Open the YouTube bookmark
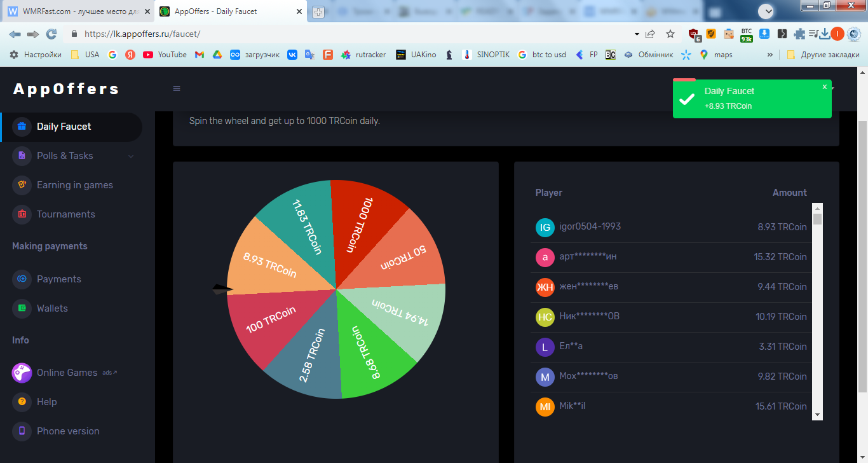Viewport: 868px width, 463px height. (x=165, y=55)
